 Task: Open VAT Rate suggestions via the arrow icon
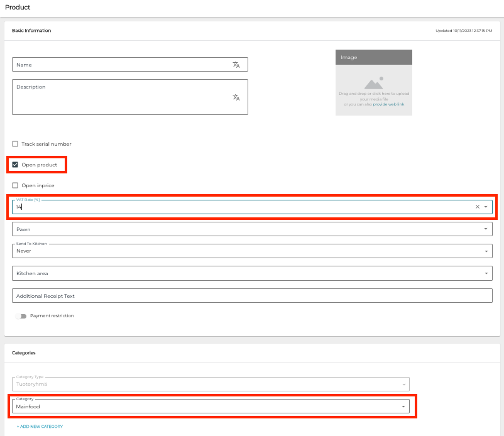[485, 206]
